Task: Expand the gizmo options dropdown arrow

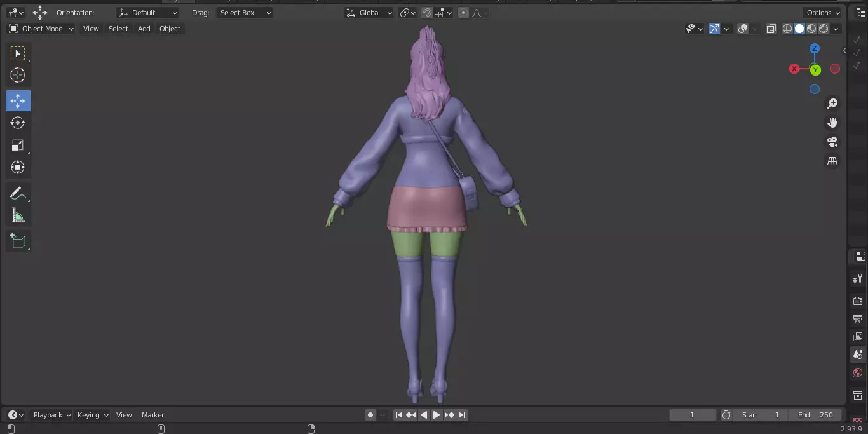Action: pos(726,29)
